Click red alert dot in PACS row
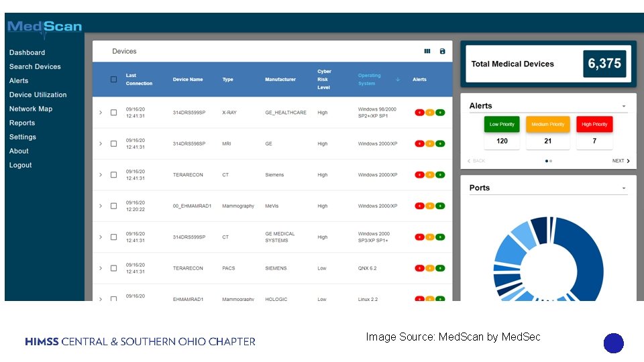Screen dimensions: 644x362 [419, 268]
